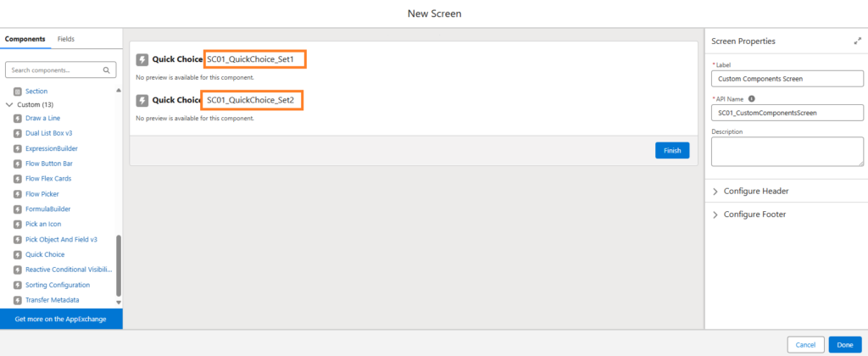The width and height of the screenshot is (868, 356).
Task: Select the Flow Picker component icon
Action: click(x=18, y=194)
